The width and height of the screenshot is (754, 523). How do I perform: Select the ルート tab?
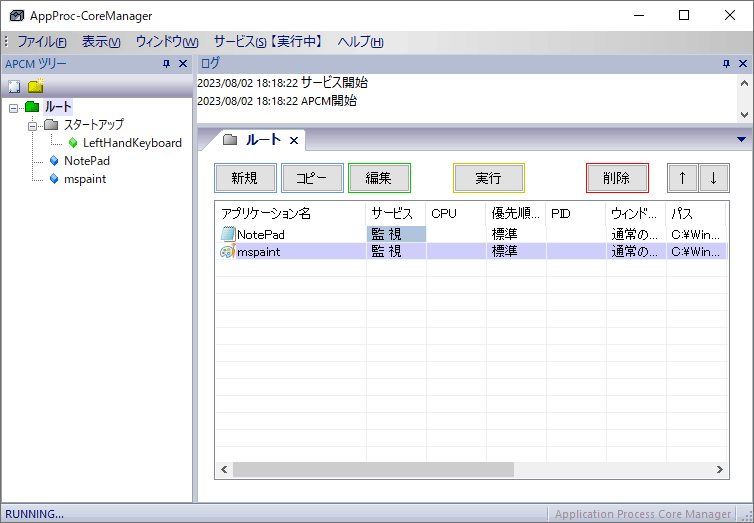pos(263,140)
